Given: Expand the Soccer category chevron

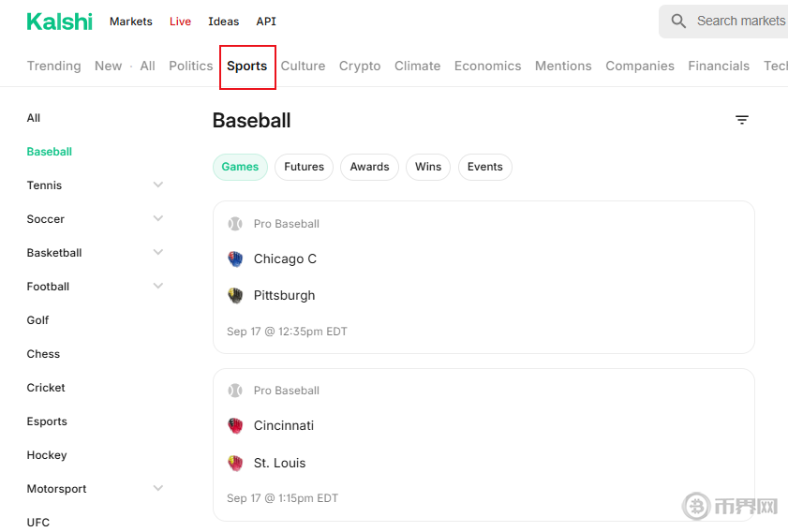Looking at the screenshot, I should [157, 218].
